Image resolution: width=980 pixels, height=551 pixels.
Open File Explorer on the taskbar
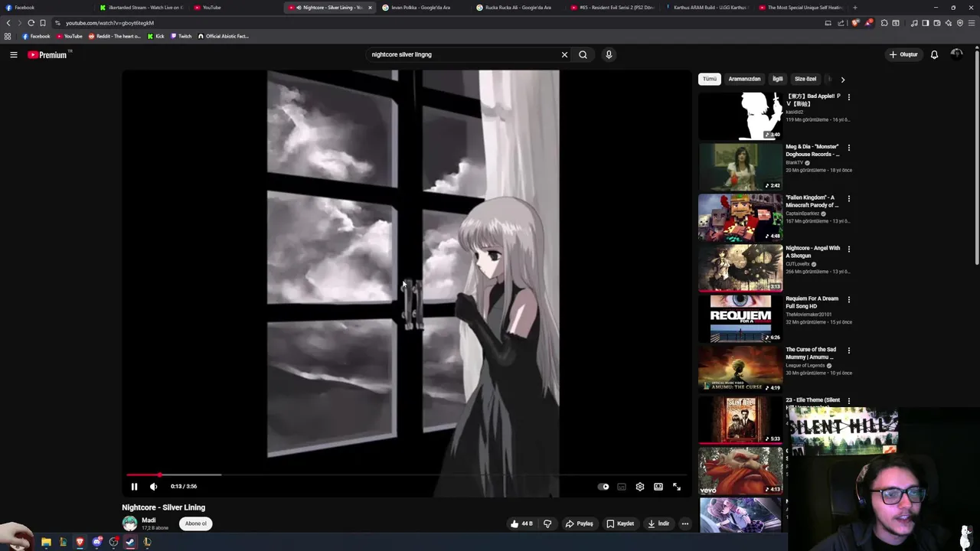coord(46,542)
